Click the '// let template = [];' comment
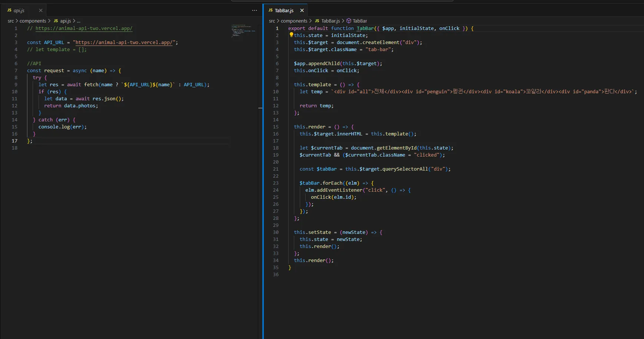Screen dimensions: 644x339 point(57,50)
